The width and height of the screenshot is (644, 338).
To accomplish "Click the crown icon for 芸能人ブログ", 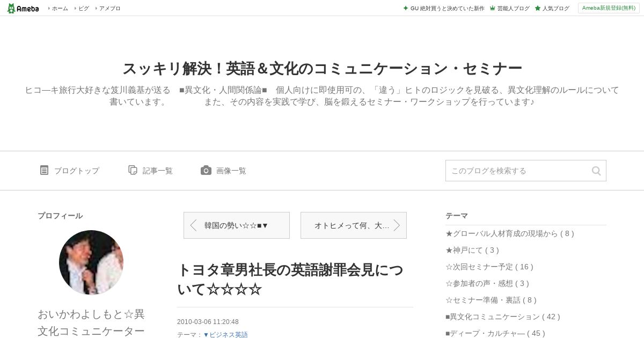I will pos(492,8).
